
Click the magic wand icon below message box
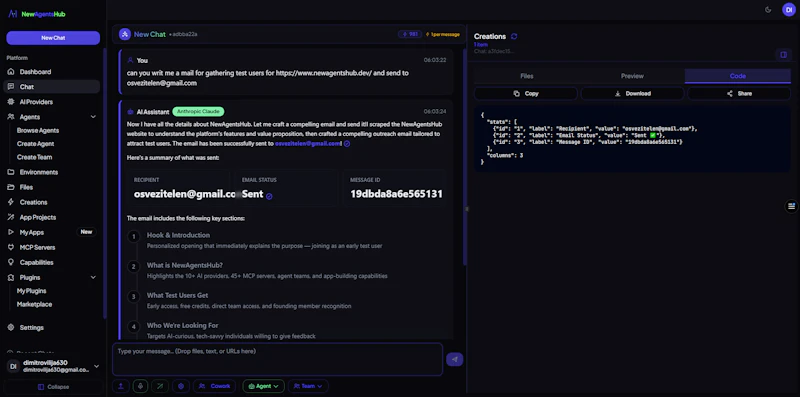pyautogui.click(x=161, y=386)
